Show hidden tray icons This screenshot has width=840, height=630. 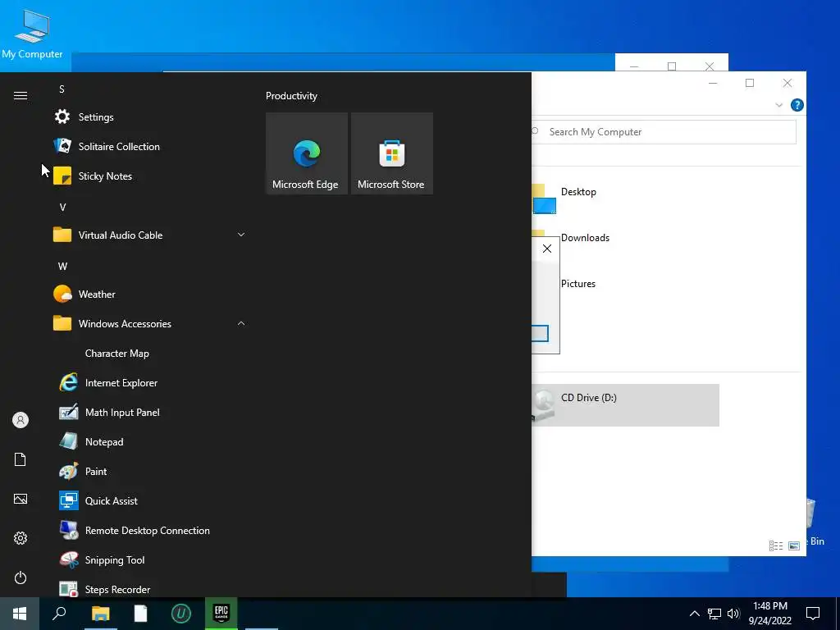(x=694, y=614)
